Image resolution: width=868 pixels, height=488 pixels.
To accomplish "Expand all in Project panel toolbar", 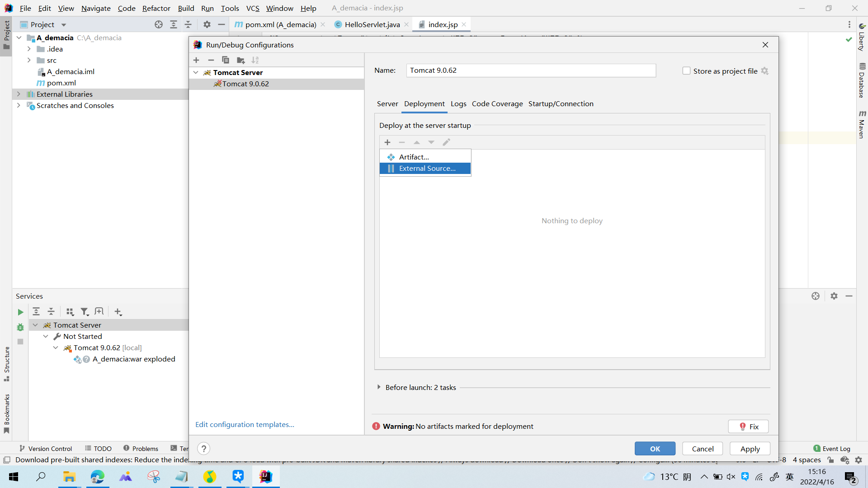I will point(174,24).
